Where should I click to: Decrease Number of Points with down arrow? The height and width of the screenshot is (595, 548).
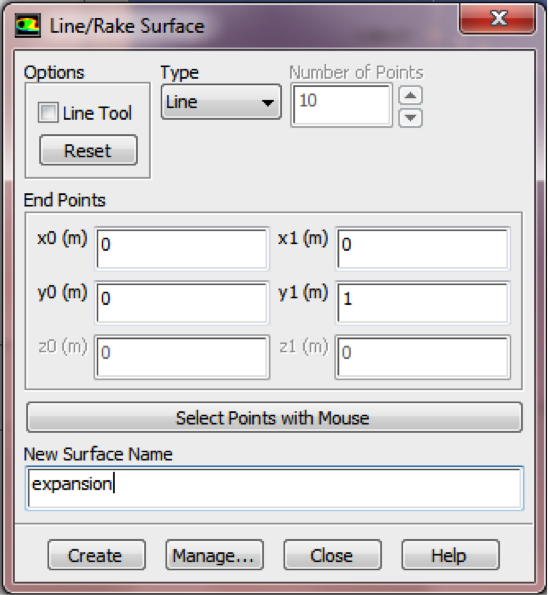tap(410, 118)
